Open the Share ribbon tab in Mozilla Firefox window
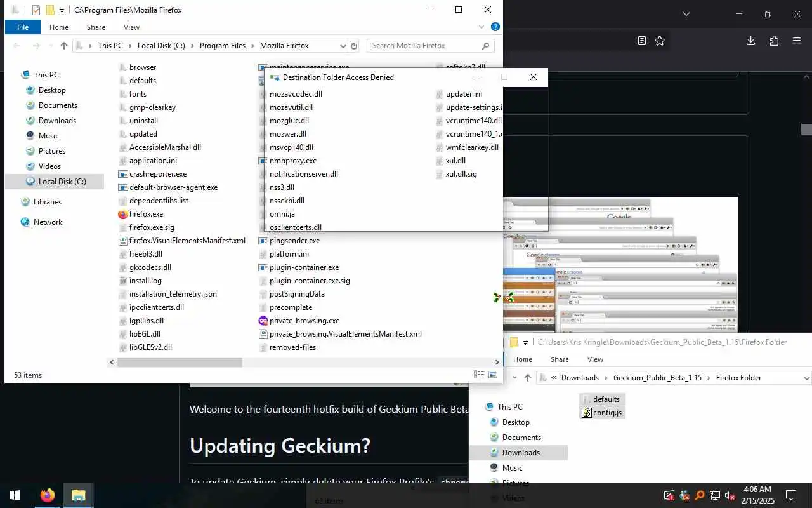Image resolution: width=812 pixels, height=508 pixels. [x=96, y=27]
